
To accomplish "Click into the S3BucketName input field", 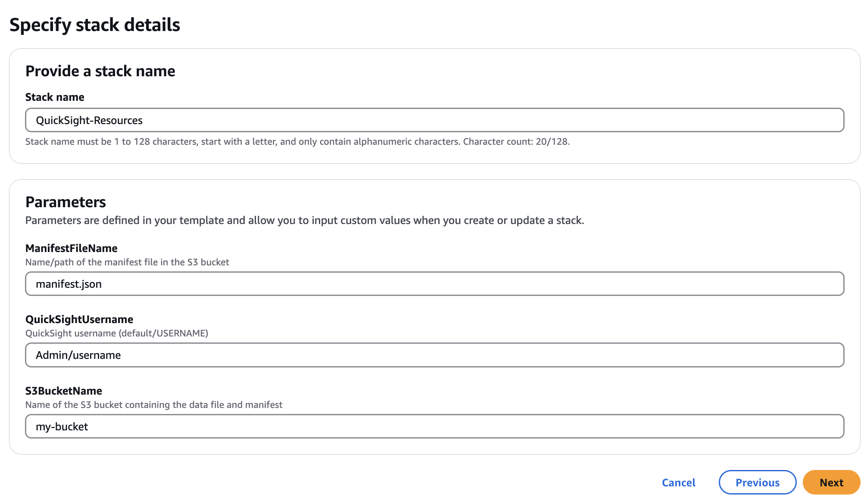I will [x=434, y=426].
